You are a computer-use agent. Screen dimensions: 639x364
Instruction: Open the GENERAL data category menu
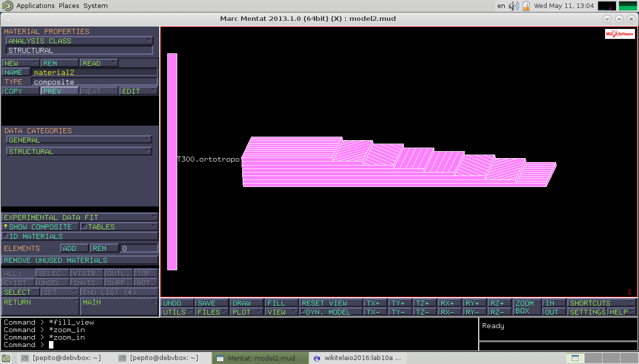click(x=79, y=140)
